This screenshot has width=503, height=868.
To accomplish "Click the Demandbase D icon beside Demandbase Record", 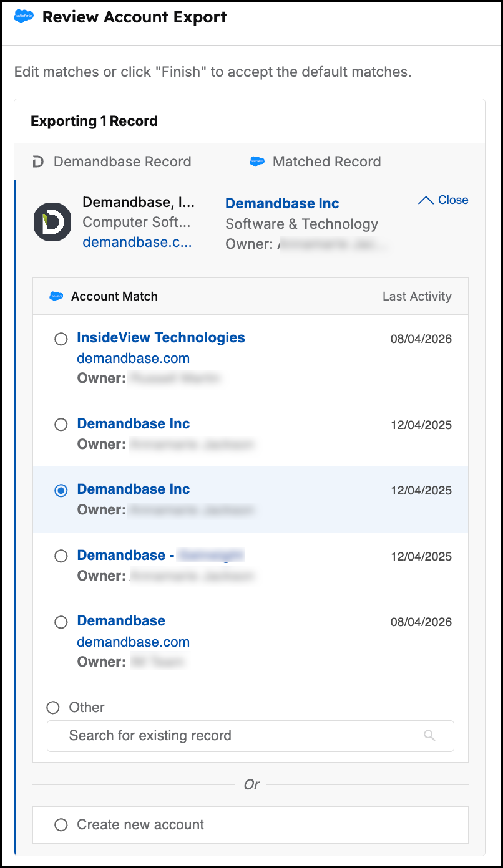I will (38, 162).
